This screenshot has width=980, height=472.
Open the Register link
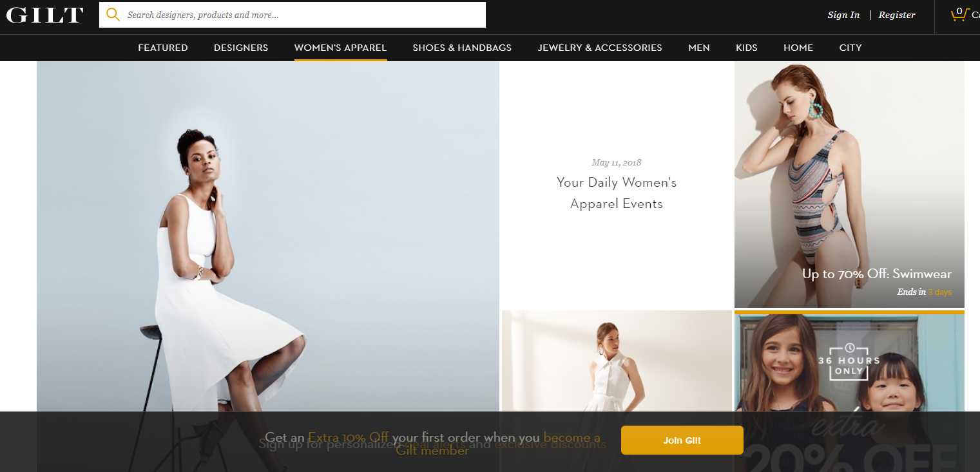(897, 15)
